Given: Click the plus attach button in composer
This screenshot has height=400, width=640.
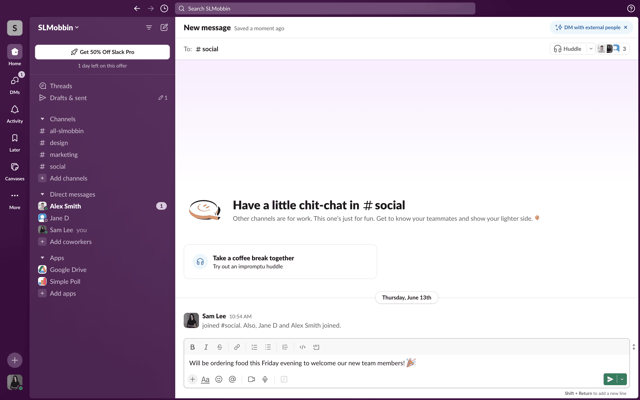Looking at the screenshot, I should (192, 379).
